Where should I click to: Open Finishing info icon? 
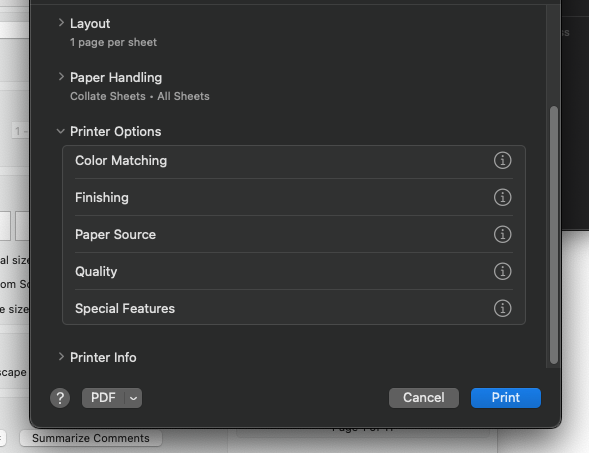[502, 197]
